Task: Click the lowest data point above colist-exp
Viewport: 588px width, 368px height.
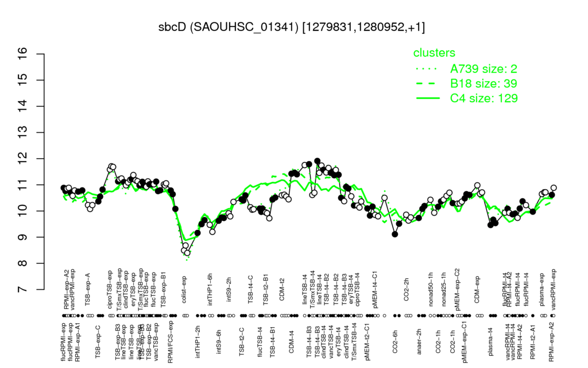Action: pyautogui.click(x=187, y=253)
